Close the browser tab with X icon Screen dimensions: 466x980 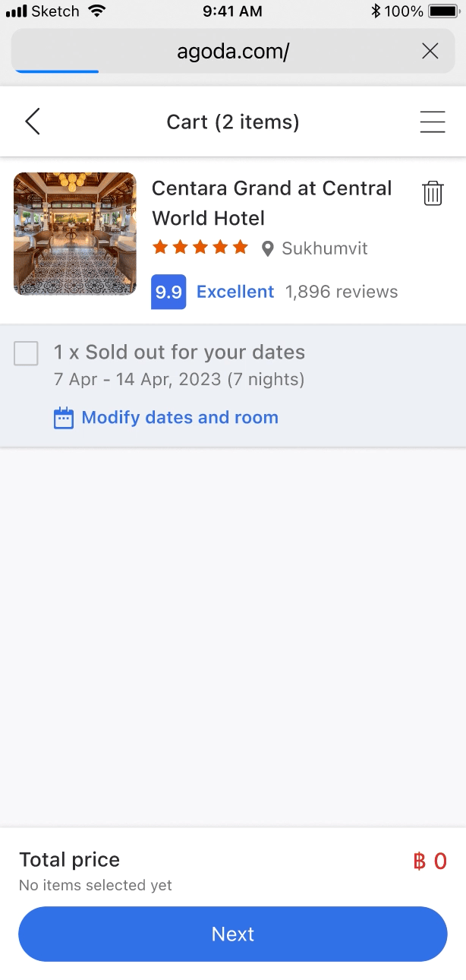pyautogui.click(x=430, y=51)
